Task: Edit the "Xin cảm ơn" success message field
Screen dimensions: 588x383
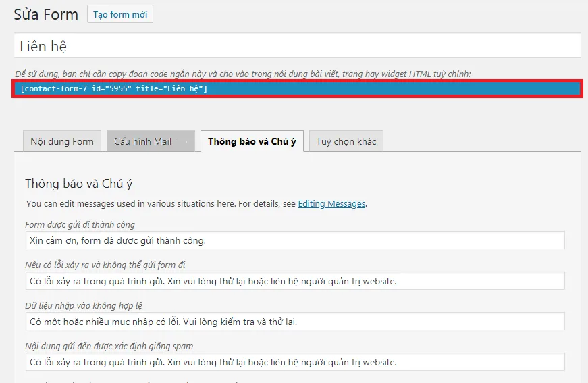Action: pos(295,240)
